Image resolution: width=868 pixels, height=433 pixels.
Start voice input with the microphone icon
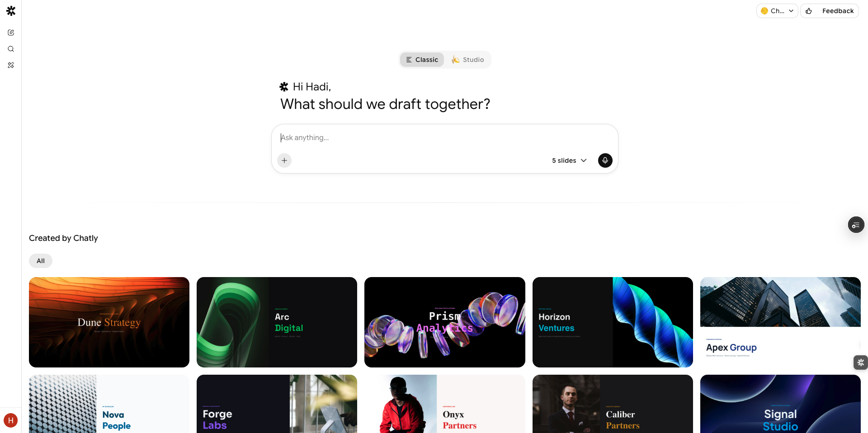pyautogui.click(x=605, y=160)
